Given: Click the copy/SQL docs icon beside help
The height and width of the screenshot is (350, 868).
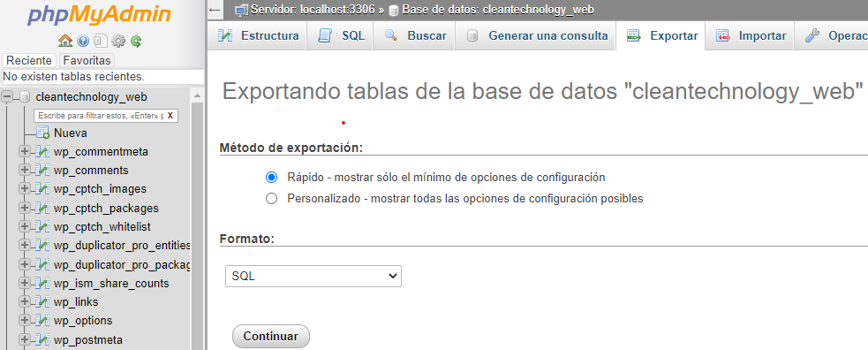Looking at the screenshot, I should 100,41.
